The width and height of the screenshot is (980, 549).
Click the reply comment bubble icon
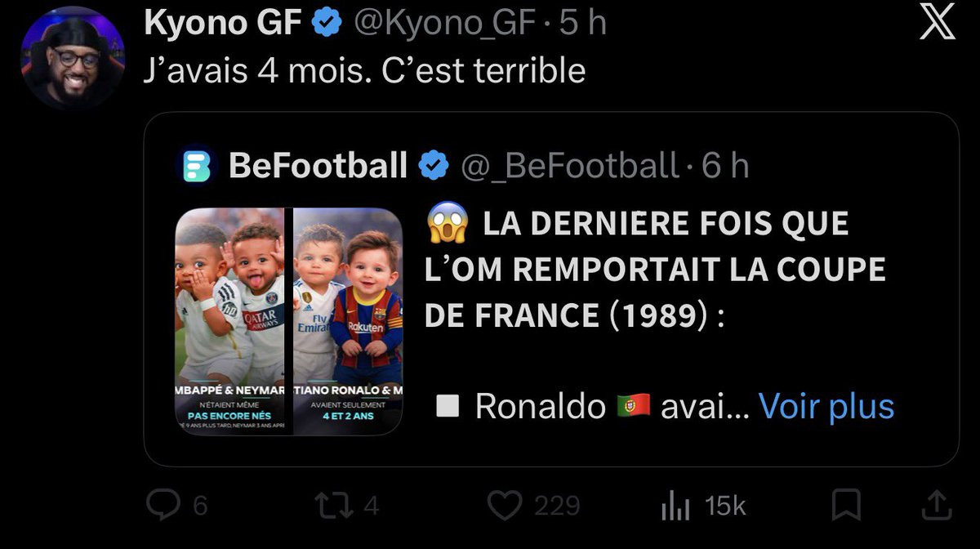point(163,506)
